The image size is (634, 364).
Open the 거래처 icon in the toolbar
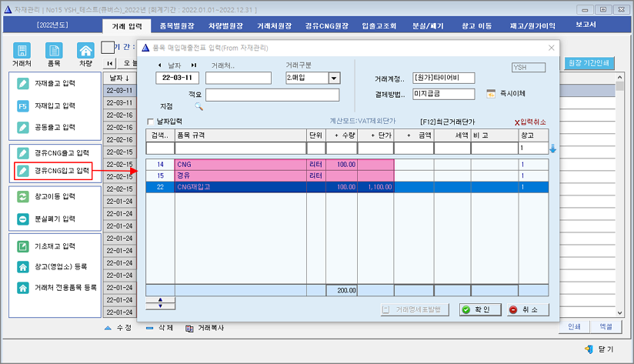click(x=22, y=51)
